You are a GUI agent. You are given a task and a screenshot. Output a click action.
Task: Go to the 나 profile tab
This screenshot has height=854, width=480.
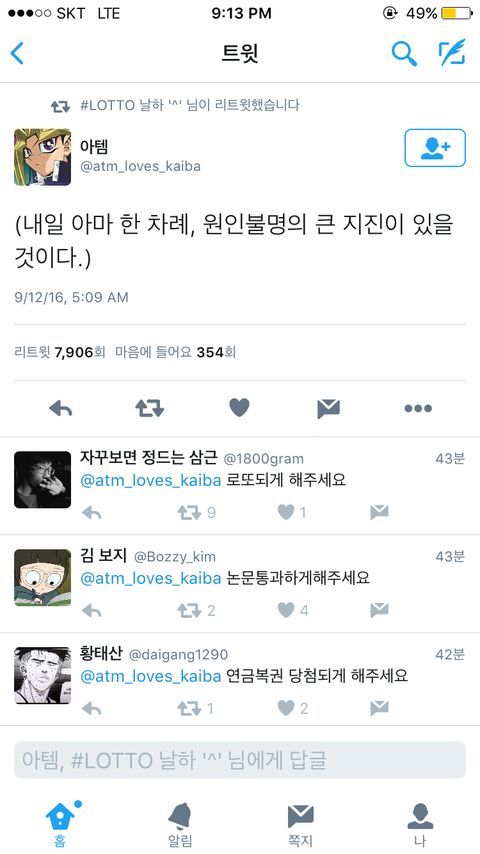coord(420,825)
